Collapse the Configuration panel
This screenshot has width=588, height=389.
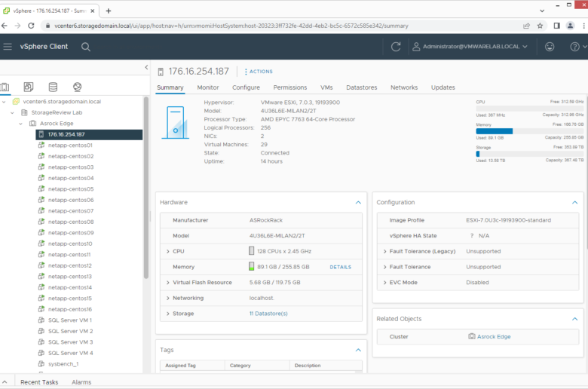click(x=575, y=202)
